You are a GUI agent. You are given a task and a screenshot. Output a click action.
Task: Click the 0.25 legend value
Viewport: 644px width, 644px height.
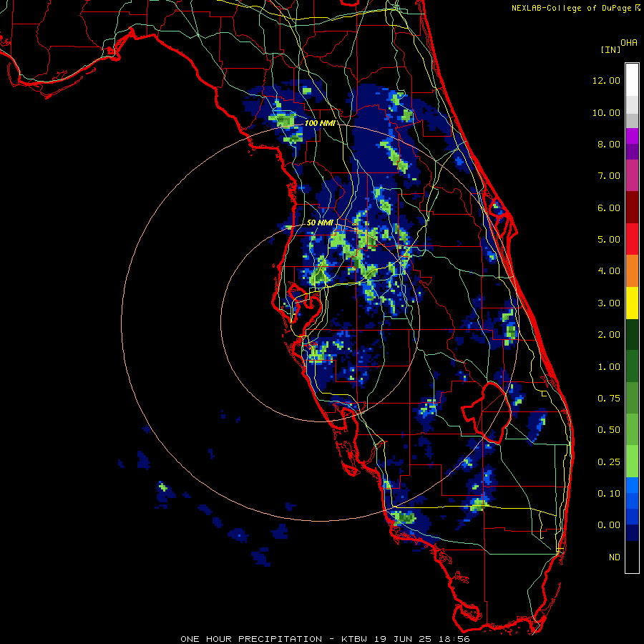[x=609, y=462]
